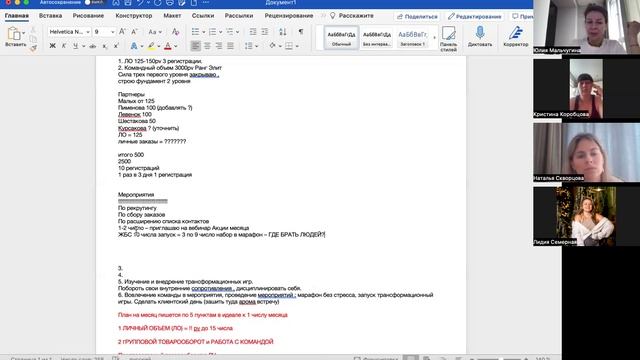Viewport: 640px width, 360px height.
Task: Select Наталья Скворцова's video thumbnail
Action: point(586,153)
